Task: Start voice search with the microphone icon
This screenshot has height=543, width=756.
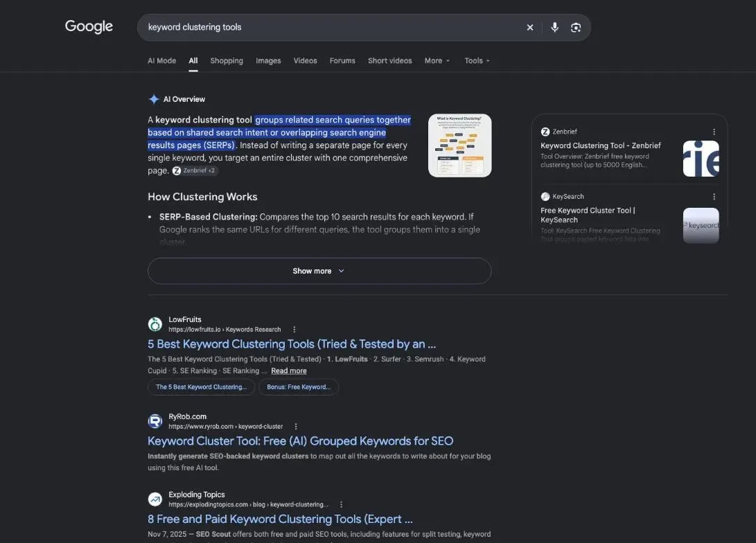Action: tap(554, 28)
